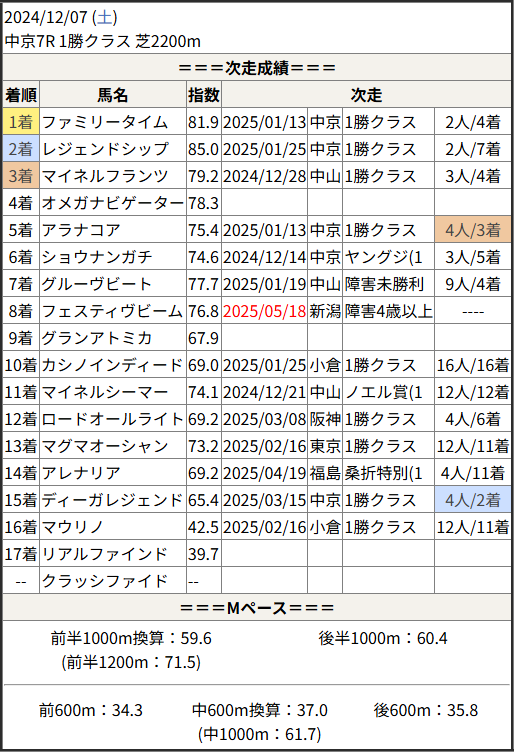
Task: Select ディーガレジェンド horse name
Action: coord(112,500)
